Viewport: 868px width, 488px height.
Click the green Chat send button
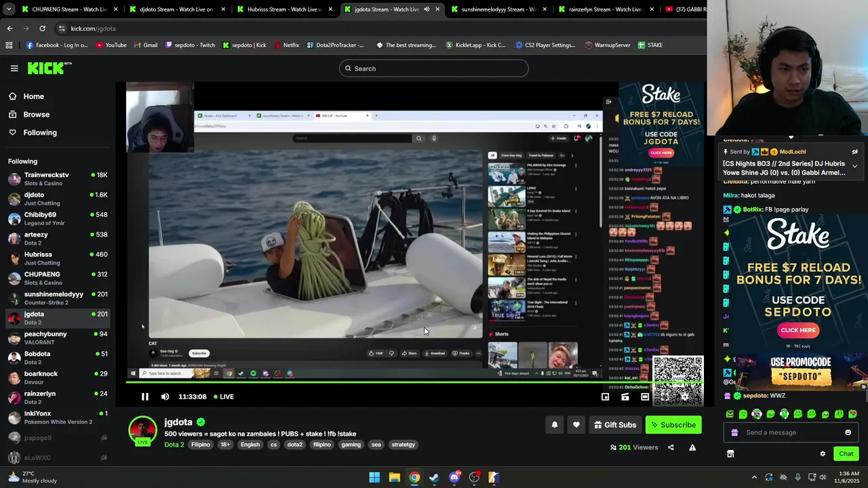(846, 454)
